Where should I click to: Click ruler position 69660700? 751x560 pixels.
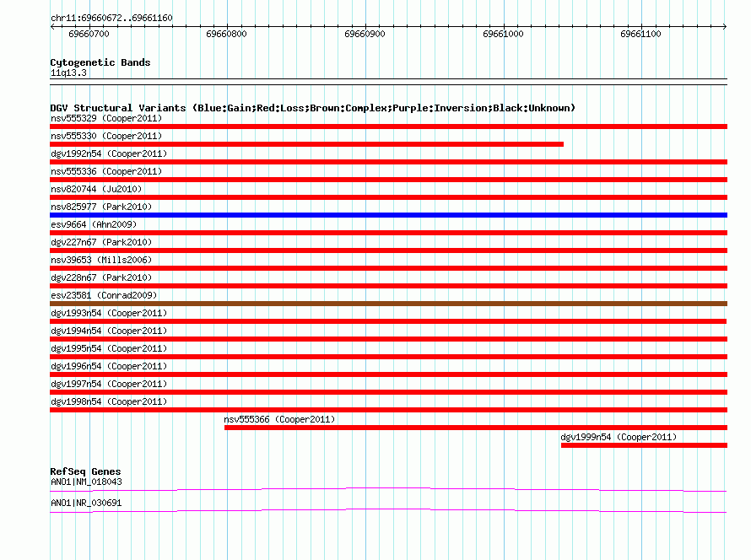point(89,34)
